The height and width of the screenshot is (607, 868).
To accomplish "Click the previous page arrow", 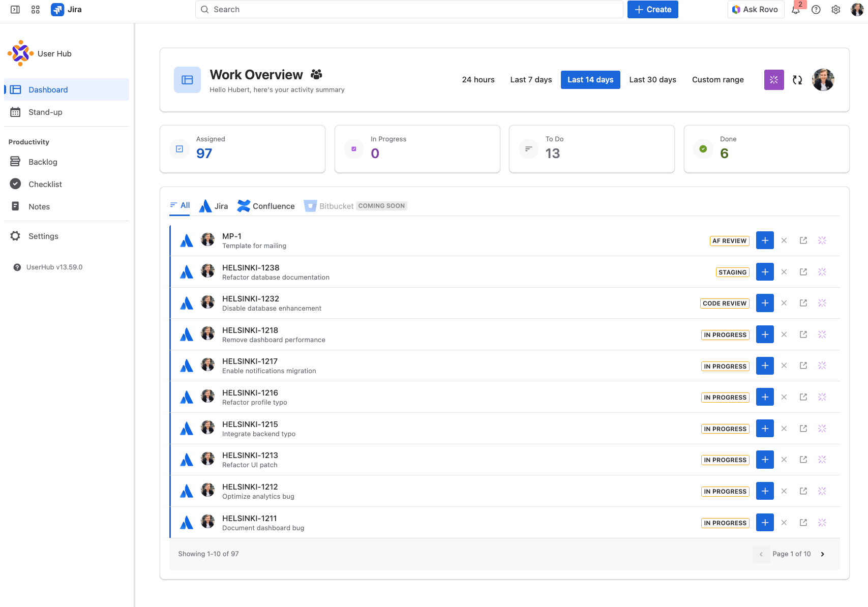I will coord(761,554).
